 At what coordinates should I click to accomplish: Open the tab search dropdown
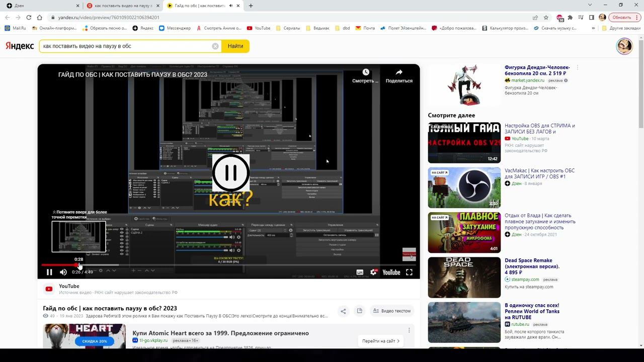click(x=590, y=5)
